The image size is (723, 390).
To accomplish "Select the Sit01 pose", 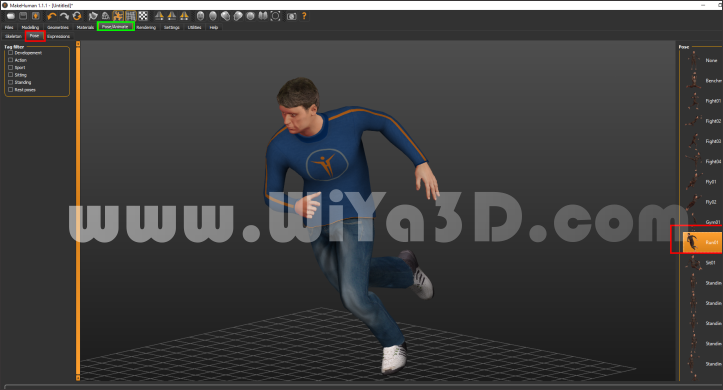I will coord(701,262).
